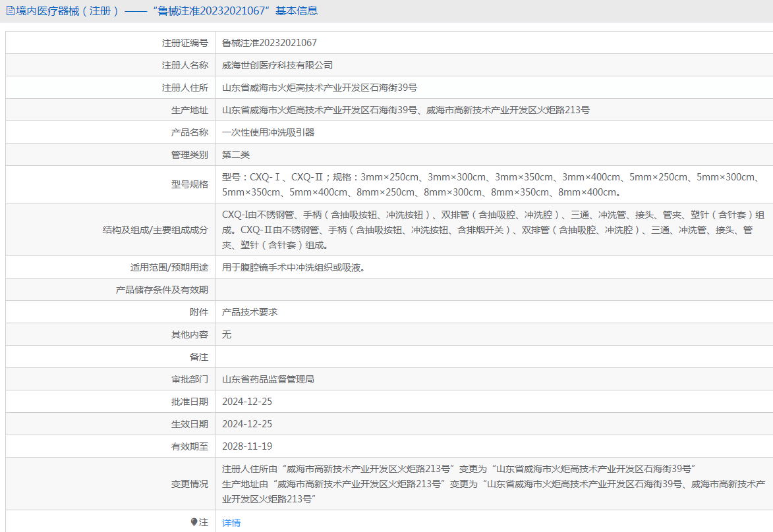Image resolution: width=773 pixels, height=532 pixels.
Task: Select product name 一次性使用冲洗吸引器
Action: tap(268, 132)
